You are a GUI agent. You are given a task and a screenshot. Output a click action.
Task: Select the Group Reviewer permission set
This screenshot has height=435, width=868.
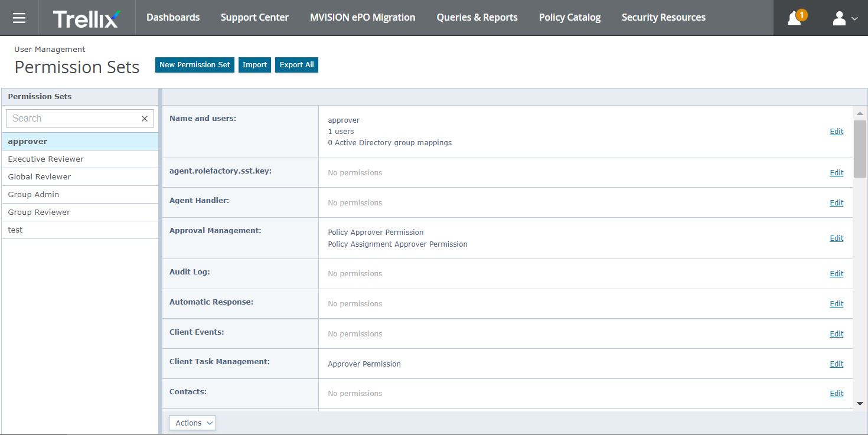80,212
